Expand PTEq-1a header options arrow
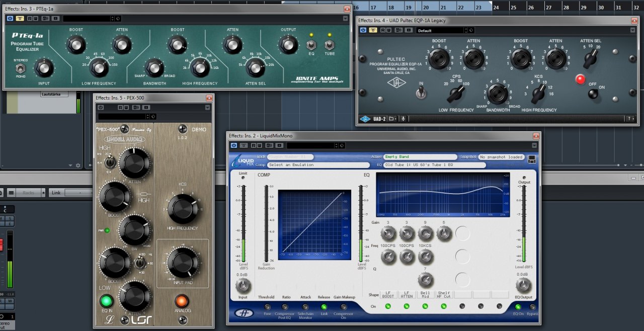 [345, 19]
